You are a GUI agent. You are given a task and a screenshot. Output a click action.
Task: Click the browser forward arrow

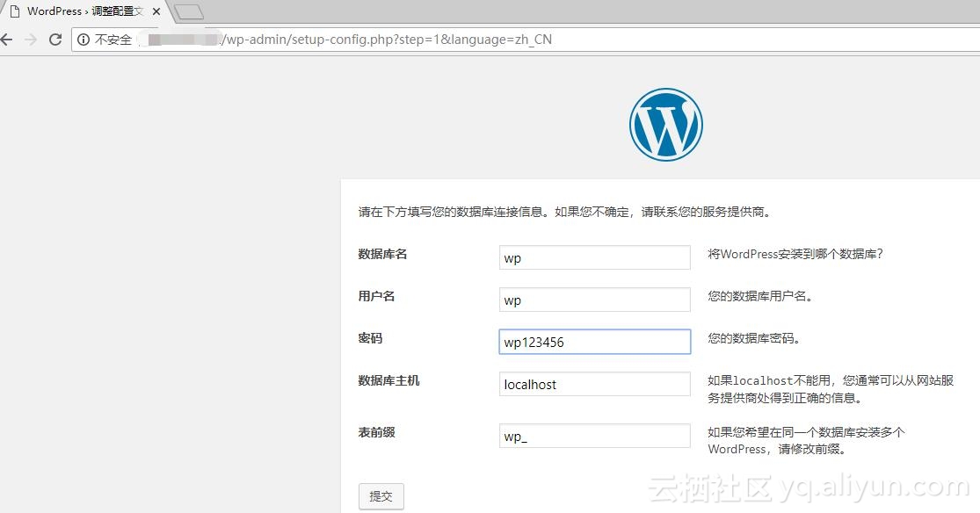point(31,40)
